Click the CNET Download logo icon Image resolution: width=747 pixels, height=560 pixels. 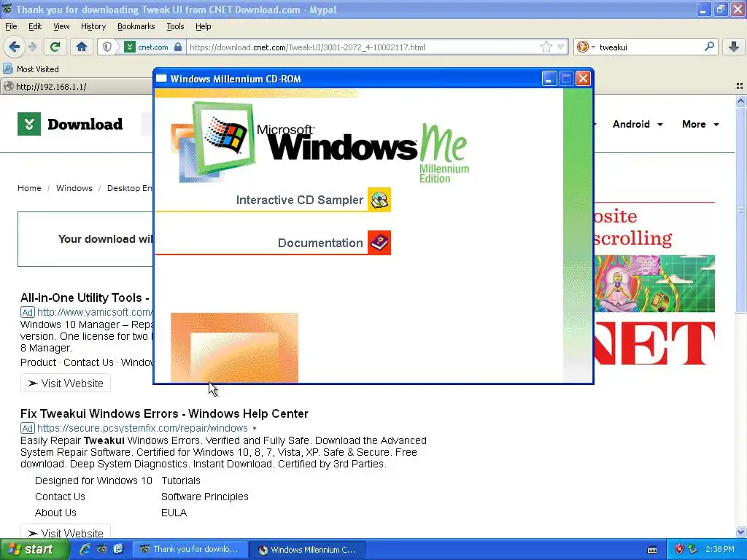pyautogui.click(x=29, y=124)
